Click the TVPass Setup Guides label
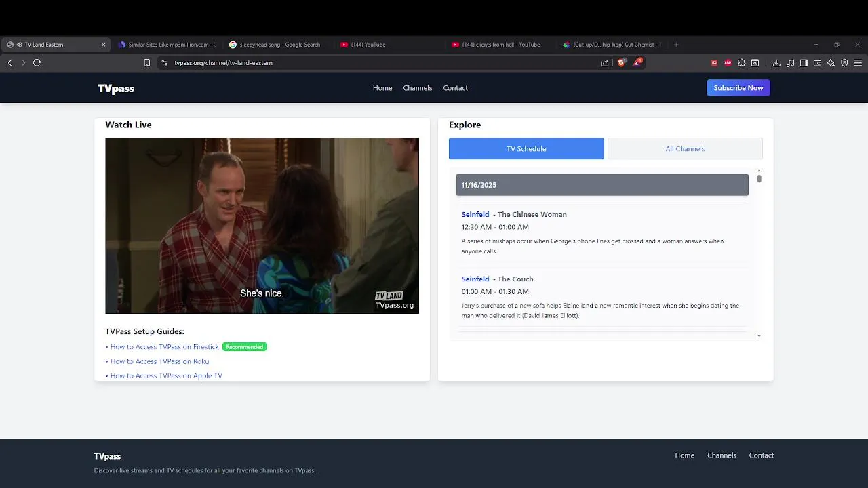 pos(144,331)
